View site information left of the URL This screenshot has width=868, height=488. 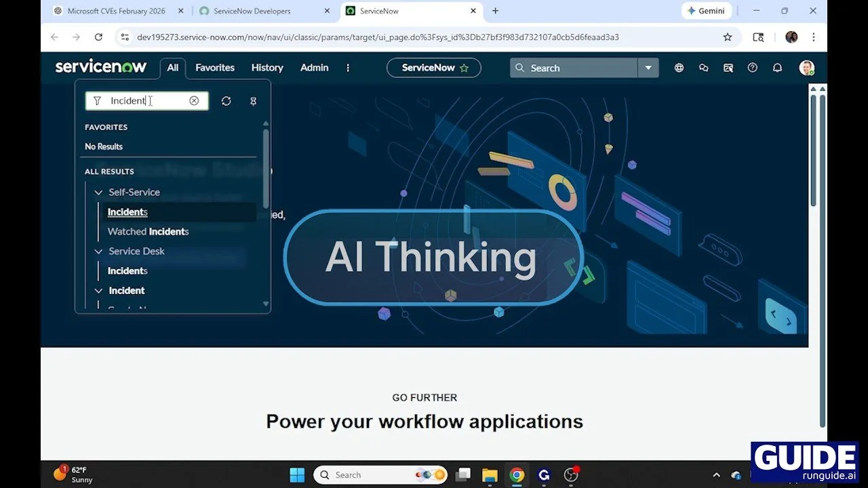(x=125, y=37)
